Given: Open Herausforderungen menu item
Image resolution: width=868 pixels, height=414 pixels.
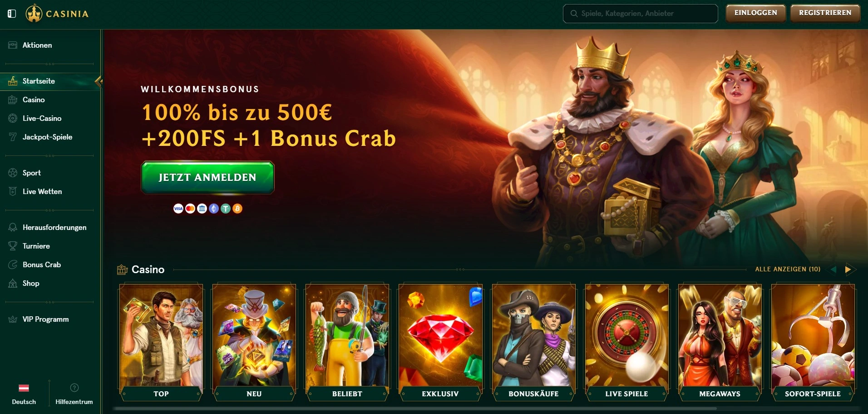Looking at the screenshot, I should coord(54,227).
